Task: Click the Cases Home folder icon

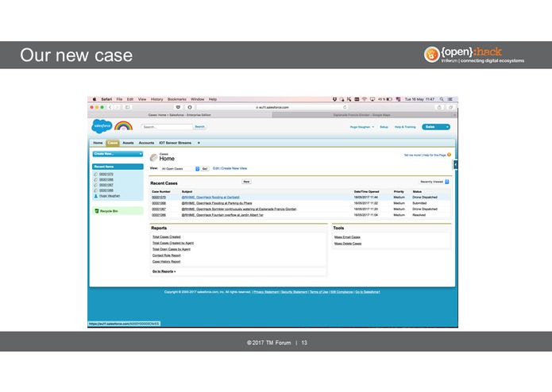Action: pos(153,157)
